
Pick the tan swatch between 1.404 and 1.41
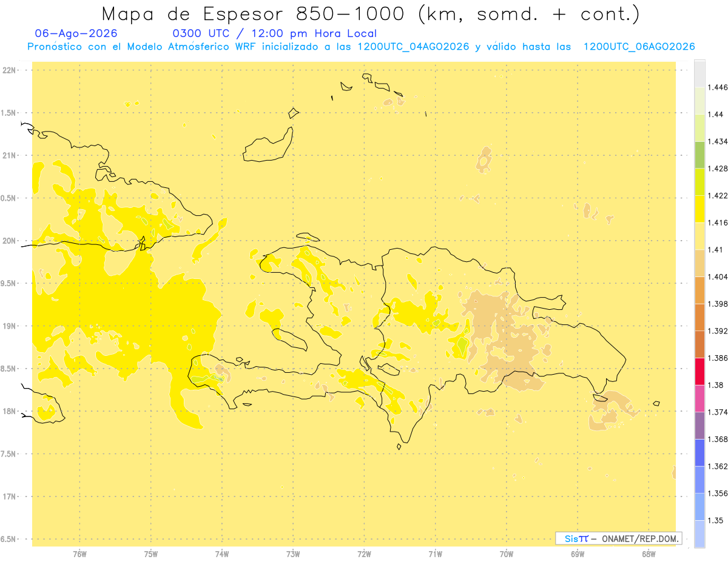[699, 263]
